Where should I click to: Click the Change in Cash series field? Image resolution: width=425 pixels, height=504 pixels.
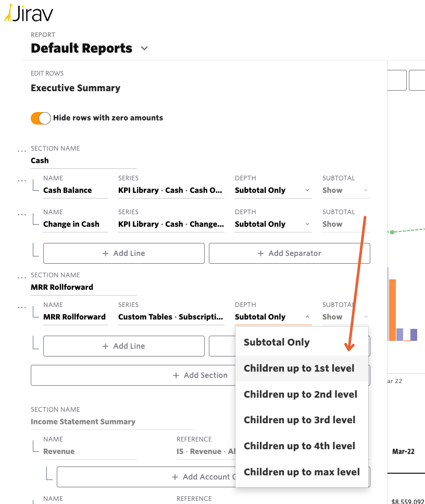click(171, 225)
